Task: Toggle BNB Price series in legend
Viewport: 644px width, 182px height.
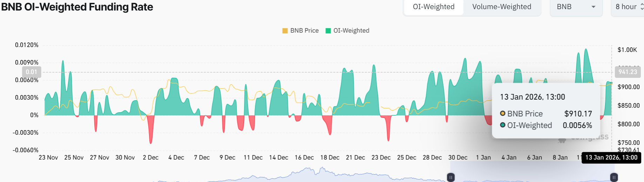Action: pos(304,31)
